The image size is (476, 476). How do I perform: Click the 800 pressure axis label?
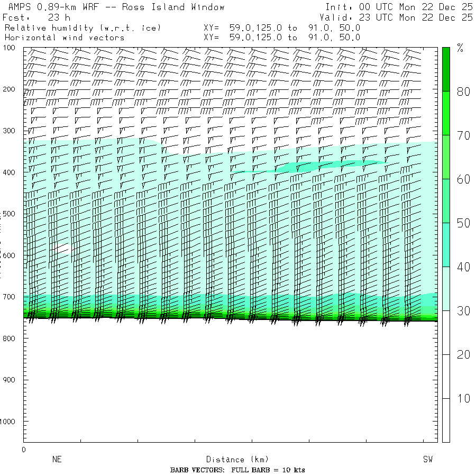click(x=9, y=338)
